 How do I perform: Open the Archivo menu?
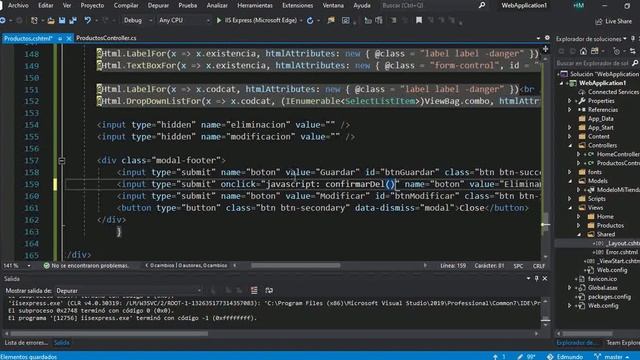pyautogui.click(x=18, y=5)
